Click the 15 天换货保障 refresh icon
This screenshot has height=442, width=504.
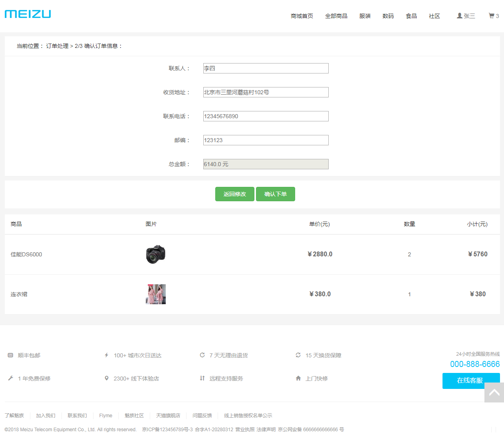(x=298, y=355)
